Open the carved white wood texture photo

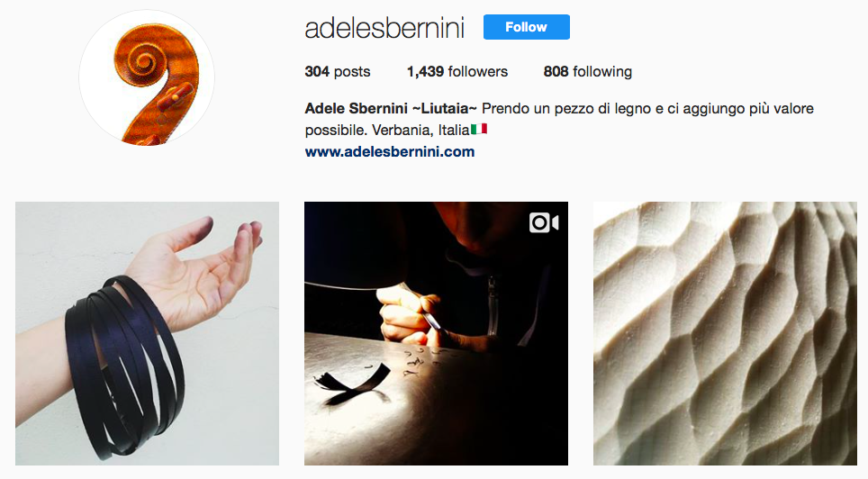point(725,333)
